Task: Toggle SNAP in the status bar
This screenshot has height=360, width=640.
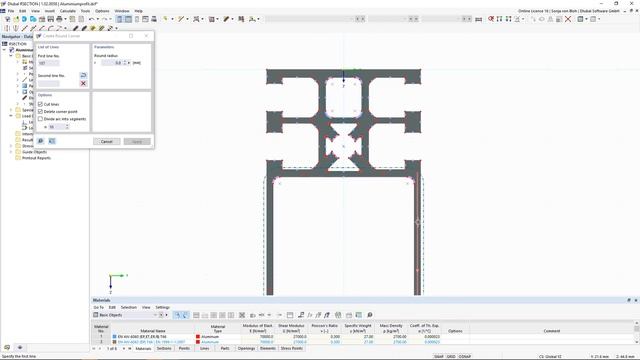Action: click(x=439, y=356)
